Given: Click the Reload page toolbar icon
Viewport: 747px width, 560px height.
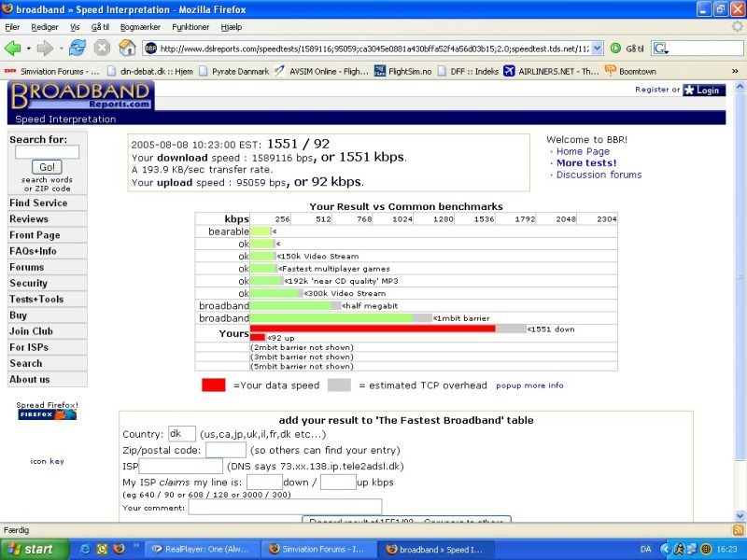Looking at the screenshot, I should coord(77,48).
